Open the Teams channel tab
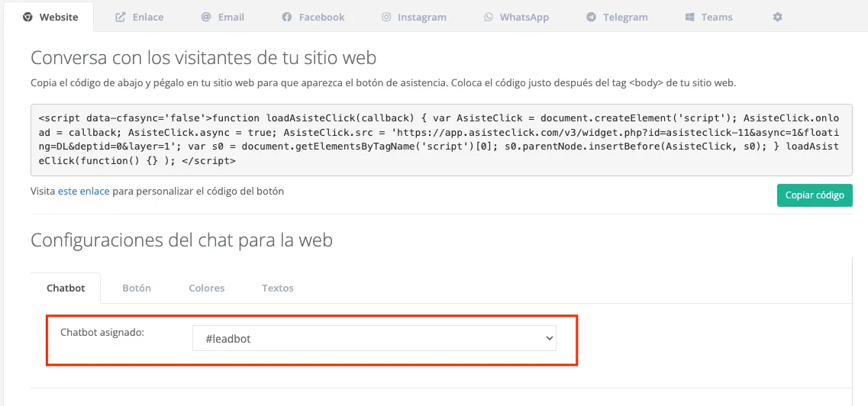 click(709, 17)
